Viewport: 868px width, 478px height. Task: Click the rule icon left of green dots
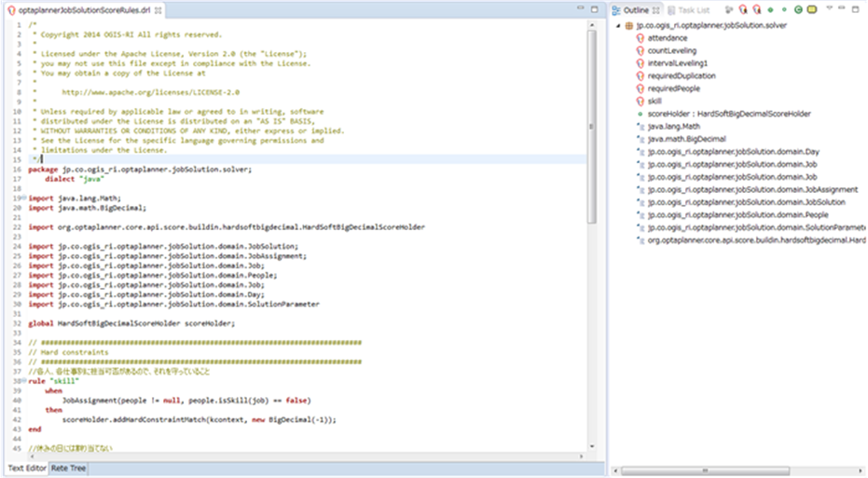757,10
